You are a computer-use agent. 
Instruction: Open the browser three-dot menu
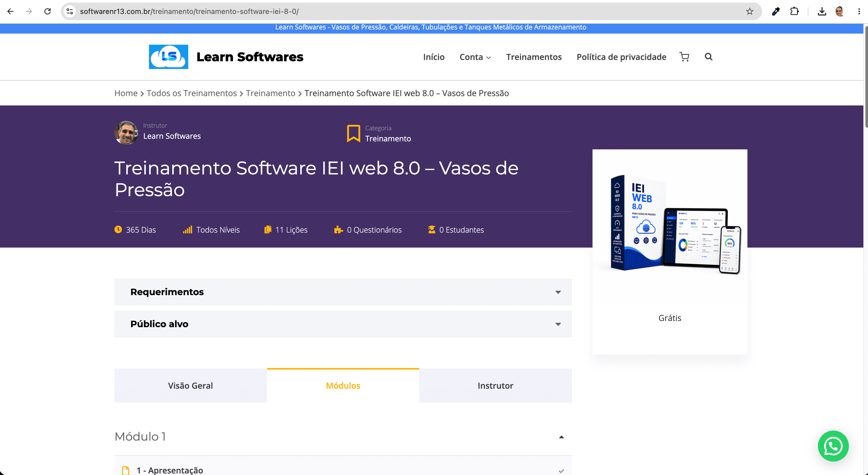coord(859,11)
